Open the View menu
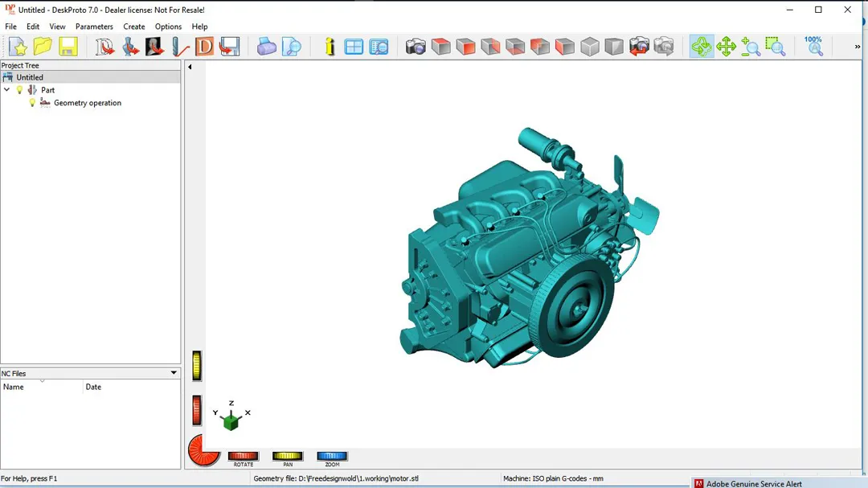 pos(57,27)
